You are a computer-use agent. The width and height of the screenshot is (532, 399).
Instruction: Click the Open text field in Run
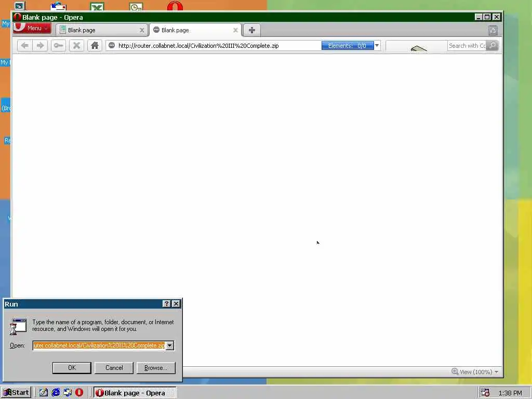[x=99, y=345]
